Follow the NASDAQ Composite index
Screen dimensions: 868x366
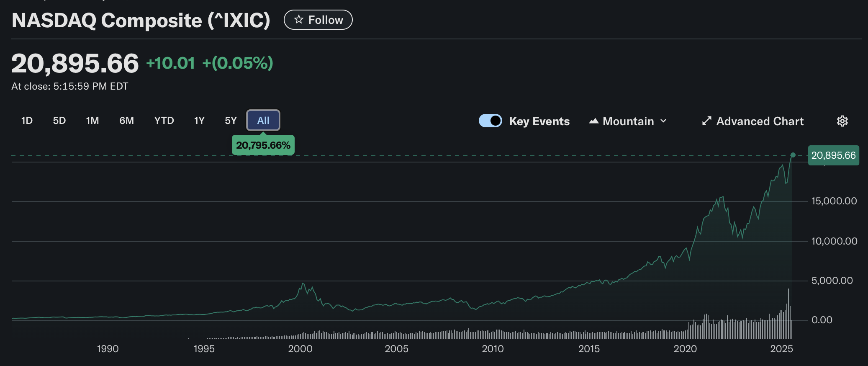pos(318,20)
